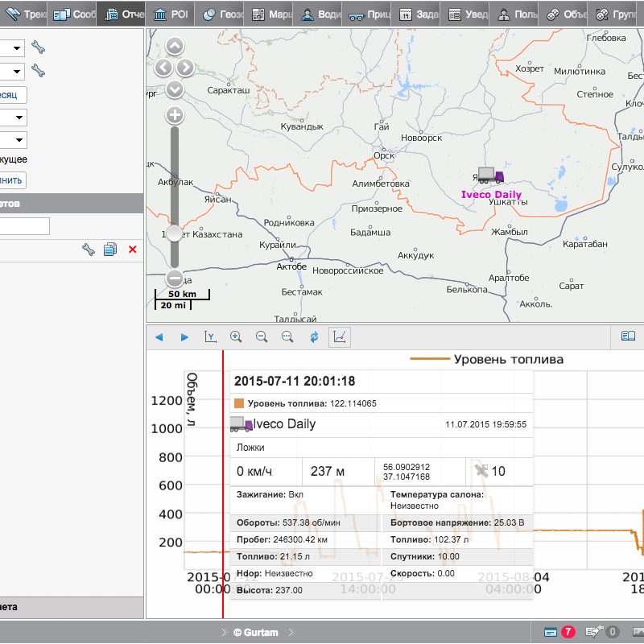Adjust the map zoom slider
This screenshot has width=644, height=644.
[x=174, y=233]
